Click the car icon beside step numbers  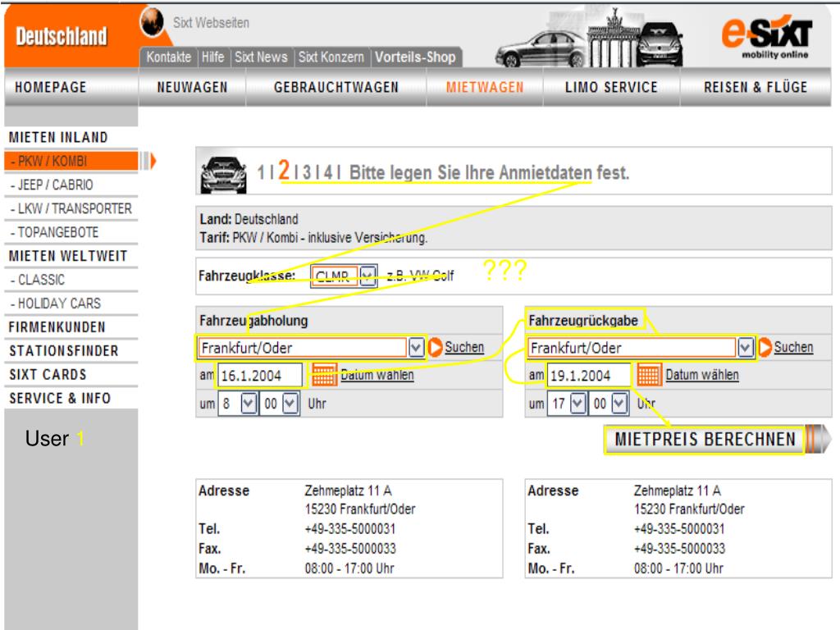coord(223,174)
